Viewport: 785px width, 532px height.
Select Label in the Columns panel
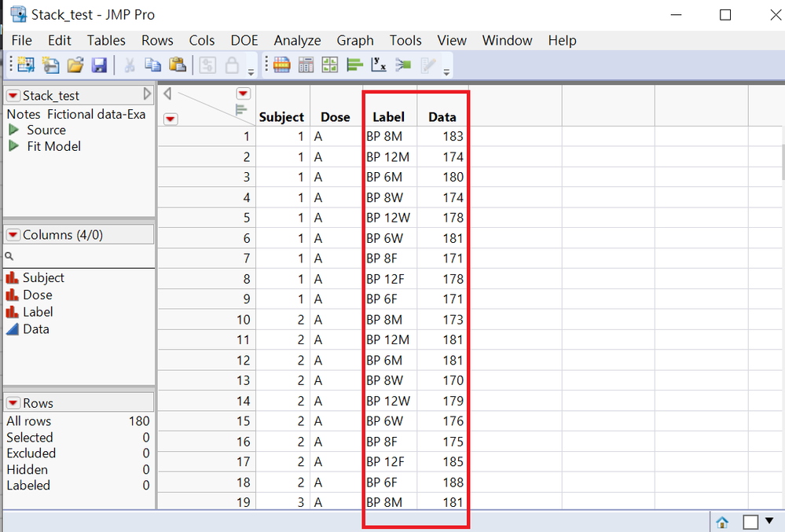click(x=38, y=312)
